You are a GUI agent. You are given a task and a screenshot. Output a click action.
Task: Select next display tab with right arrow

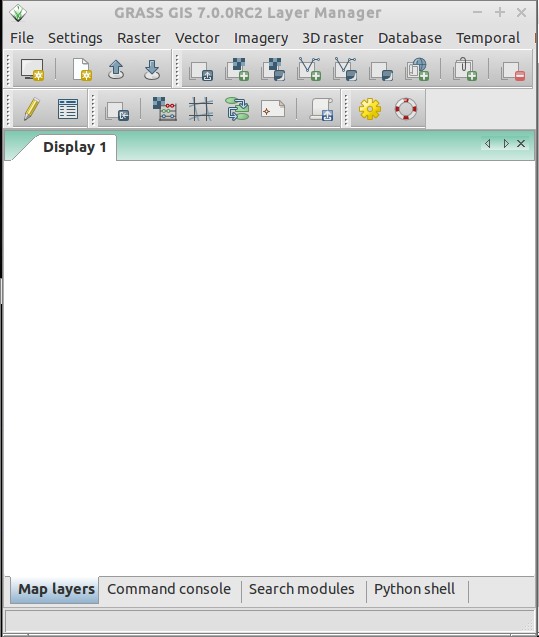pyautogui.click(x=506, y=143)
